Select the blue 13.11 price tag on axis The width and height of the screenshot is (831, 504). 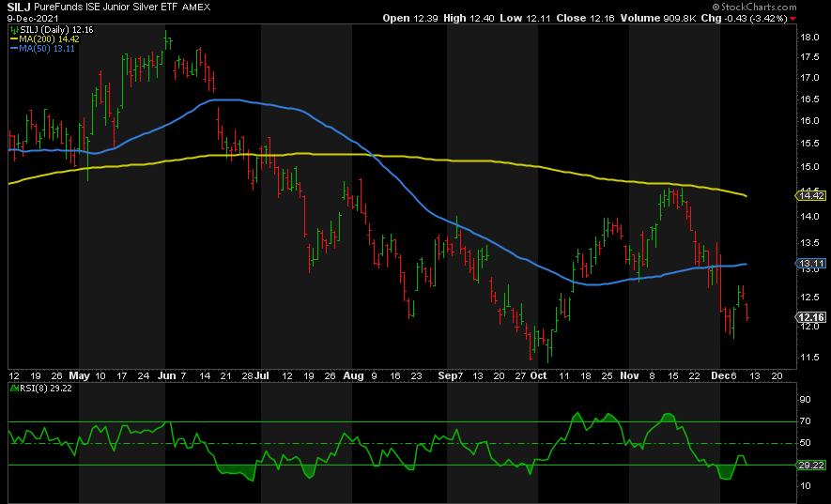coord(810,264)
